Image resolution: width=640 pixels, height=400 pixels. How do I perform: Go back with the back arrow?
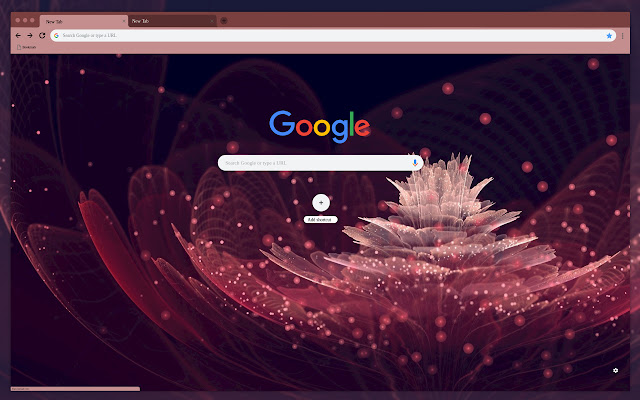coord(18,36)
